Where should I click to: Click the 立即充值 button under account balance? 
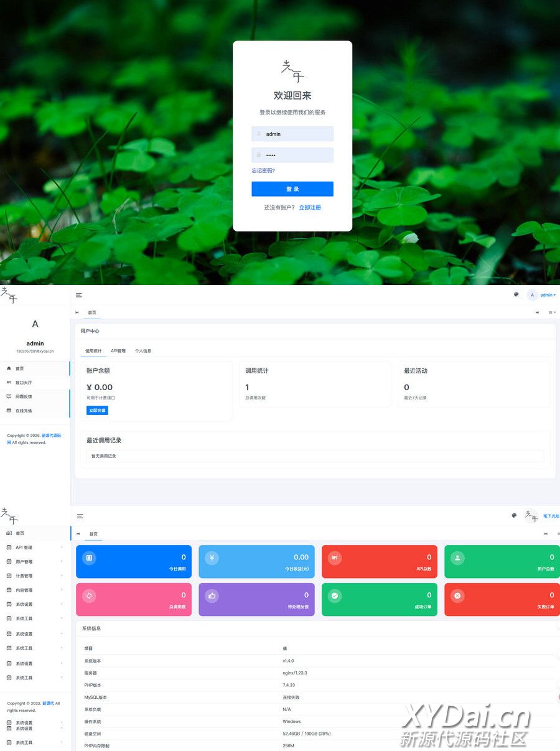point(97,411)
